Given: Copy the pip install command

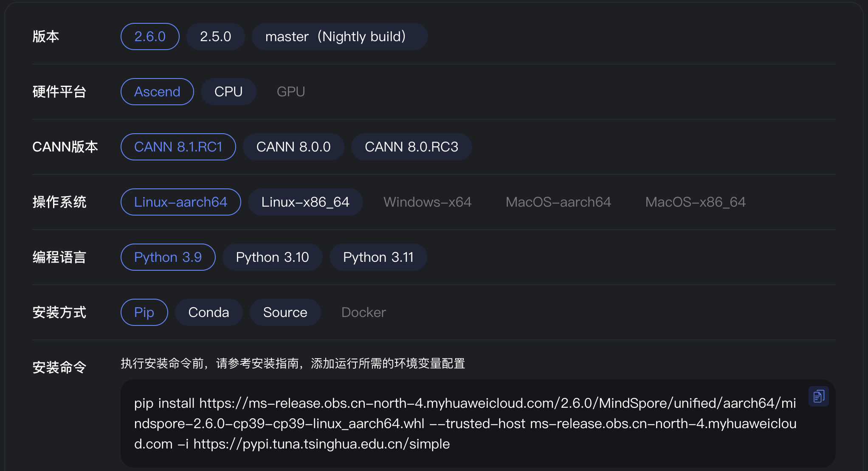Looking at the screenshot, I should pyautogui.click(x=818, y=396).
